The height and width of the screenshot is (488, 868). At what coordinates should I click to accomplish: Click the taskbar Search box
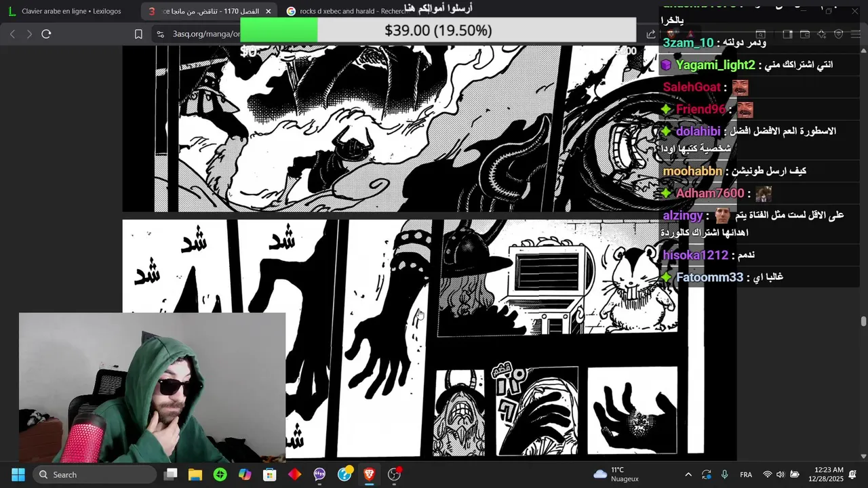click(95, 474)
